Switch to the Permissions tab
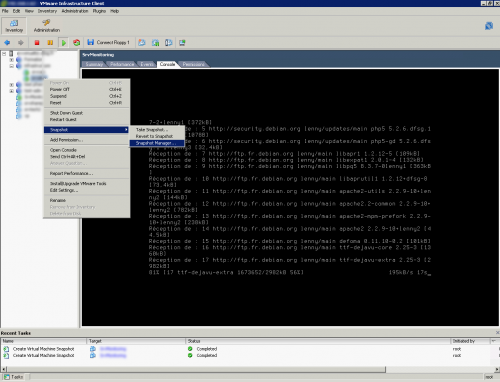This screenshot has width=500, height=382. pos(193,64)
